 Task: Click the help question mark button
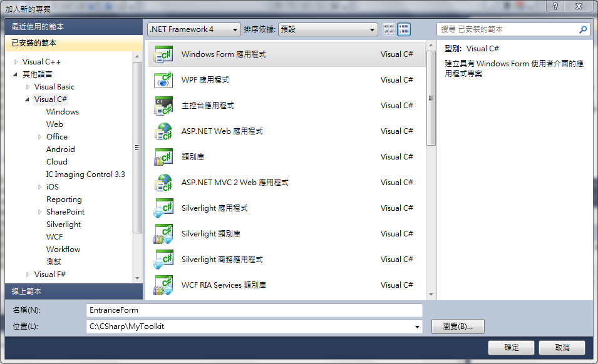point(555,6)
